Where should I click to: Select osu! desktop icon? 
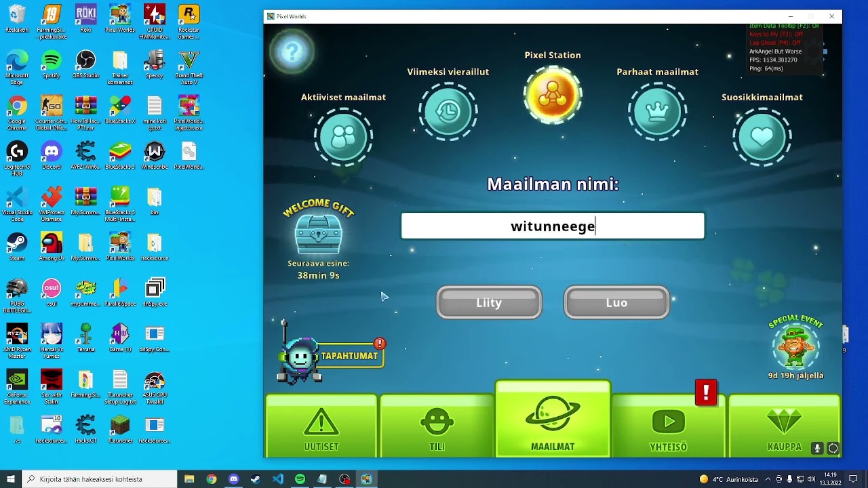coord(52,293)
